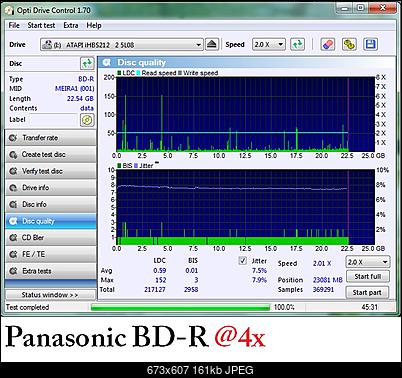
Task: Click the FE / TE sidebar icon
Action: click(13, 254)
